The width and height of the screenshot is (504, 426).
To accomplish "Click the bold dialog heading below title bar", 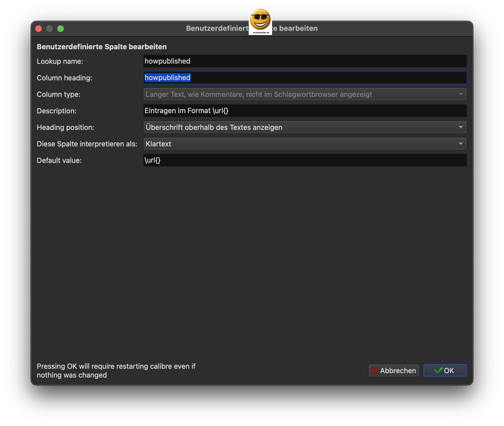I will 102,47.
